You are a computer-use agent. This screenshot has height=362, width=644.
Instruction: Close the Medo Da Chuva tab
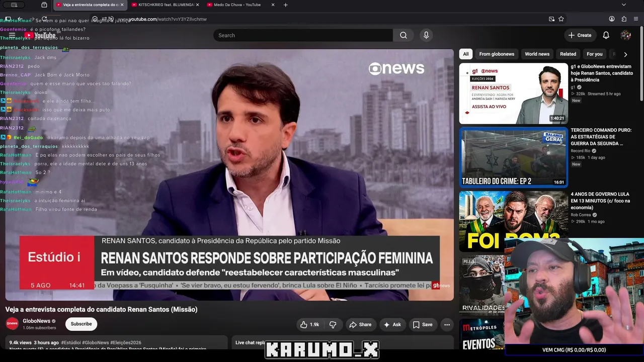coord(273,5)
